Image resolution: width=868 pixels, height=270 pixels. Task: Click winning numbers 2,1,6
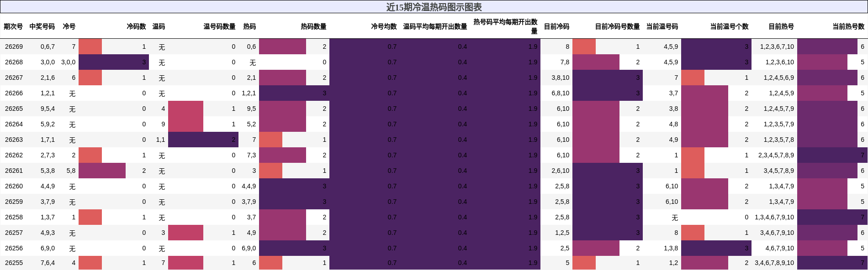point(48,78)
